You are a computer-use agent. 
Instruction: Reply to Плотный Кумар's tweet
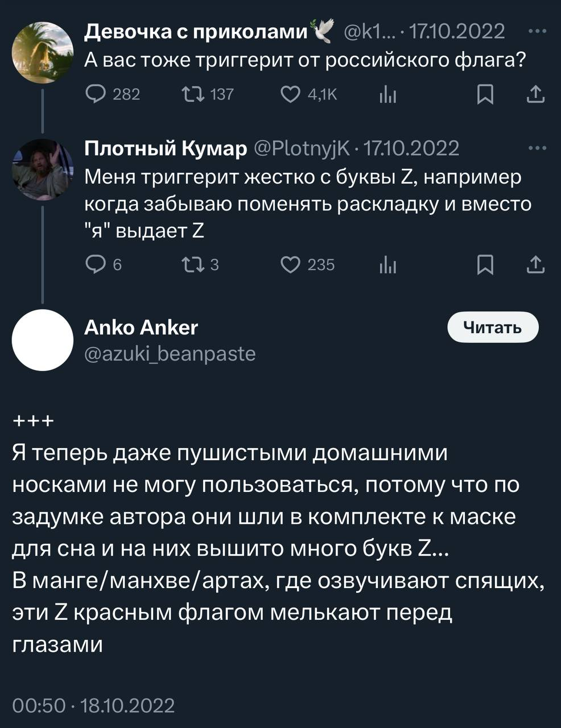point(94,264)
